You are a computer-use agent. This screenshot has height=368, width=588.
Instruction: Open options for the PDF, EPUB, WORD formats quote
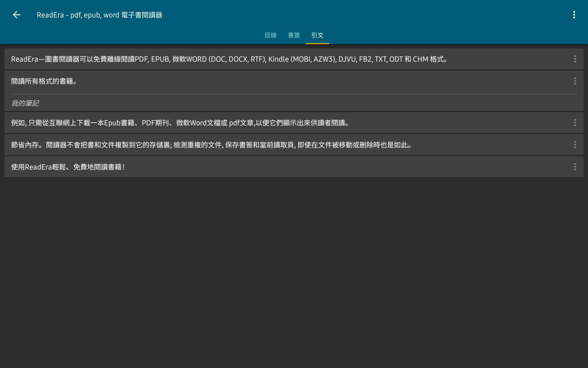pos(575,59)
